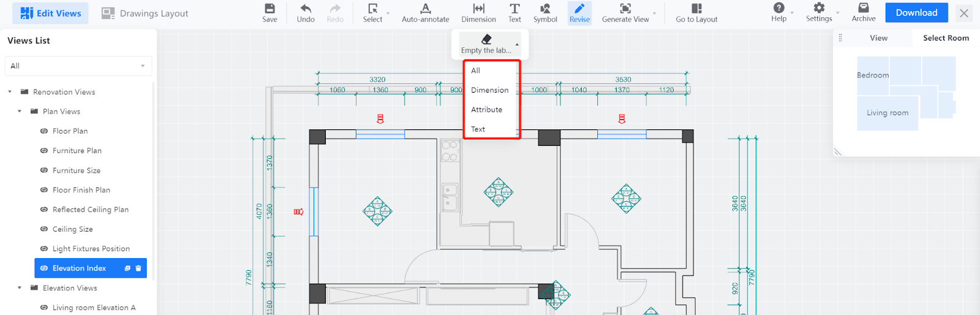This screenshot has width=980, height=315.
Task: Open the Generate View dropdown arrow
Action: [x=654, y=13]
